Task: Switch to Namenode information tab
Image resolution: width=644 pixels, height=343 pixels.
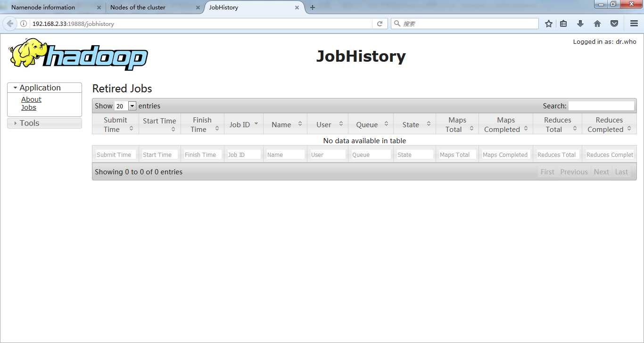Action: point(52,8)
